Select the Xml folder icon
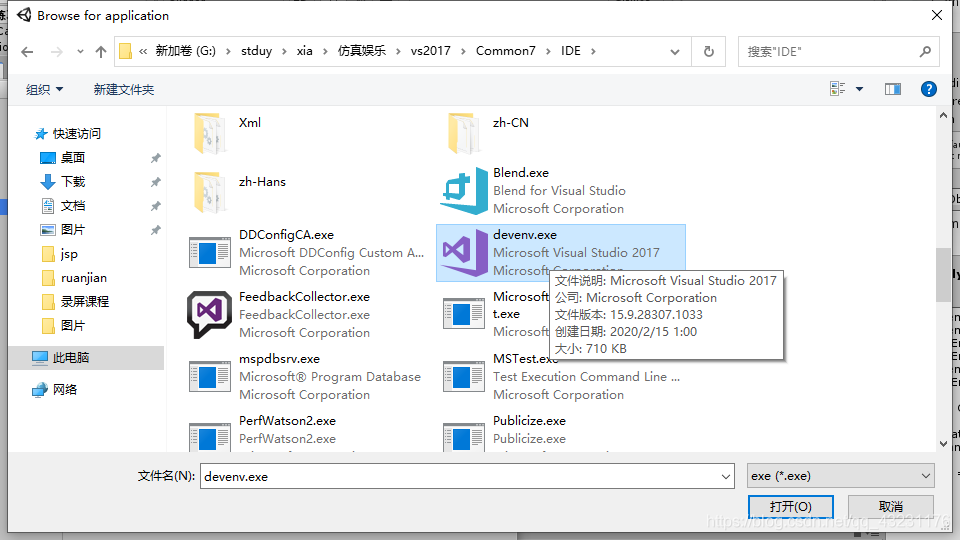 (208, 132)
